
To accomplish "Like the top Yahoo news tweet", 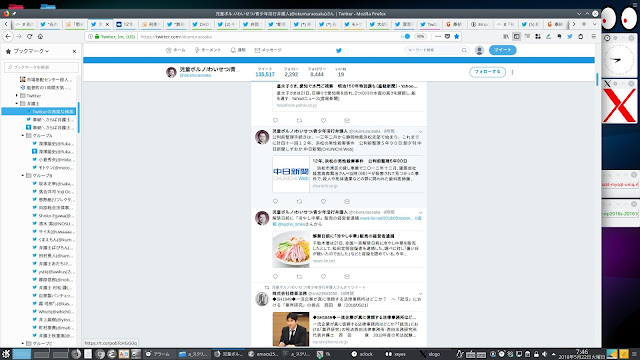I will click(x=323, y=120).
